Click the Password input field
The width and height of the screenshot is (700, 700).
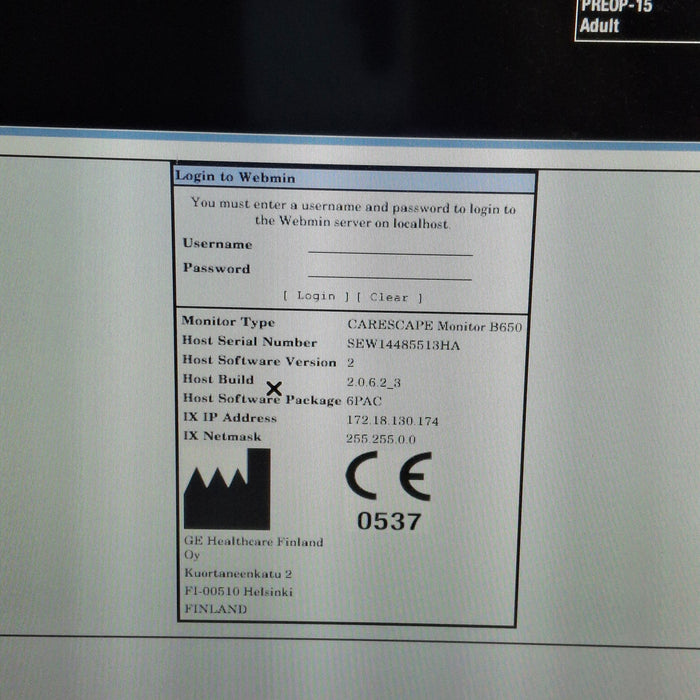pyautogui.click(x=390, y=270)
